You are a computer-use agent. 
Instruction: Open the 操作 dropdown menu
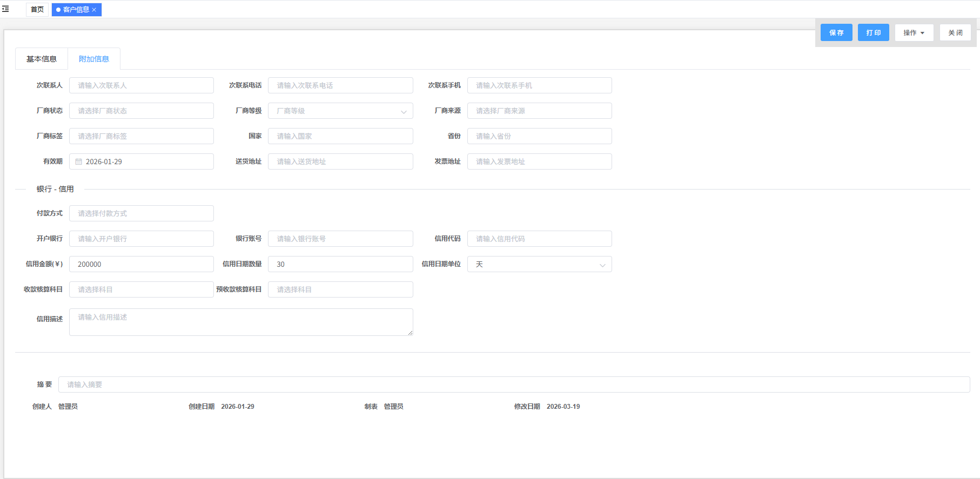tap(914, 33)
